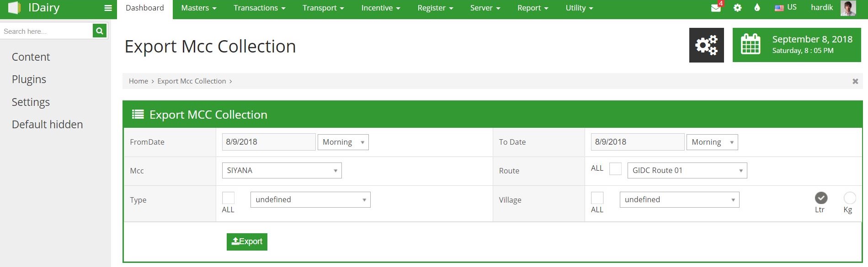Dismiss breadcrumb bar with the X icon

855,81
